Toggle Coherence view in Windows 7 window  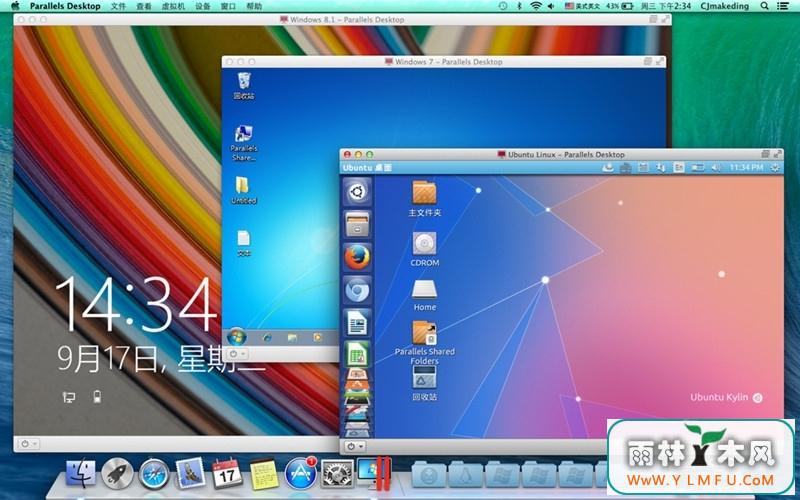coord(648,61)
